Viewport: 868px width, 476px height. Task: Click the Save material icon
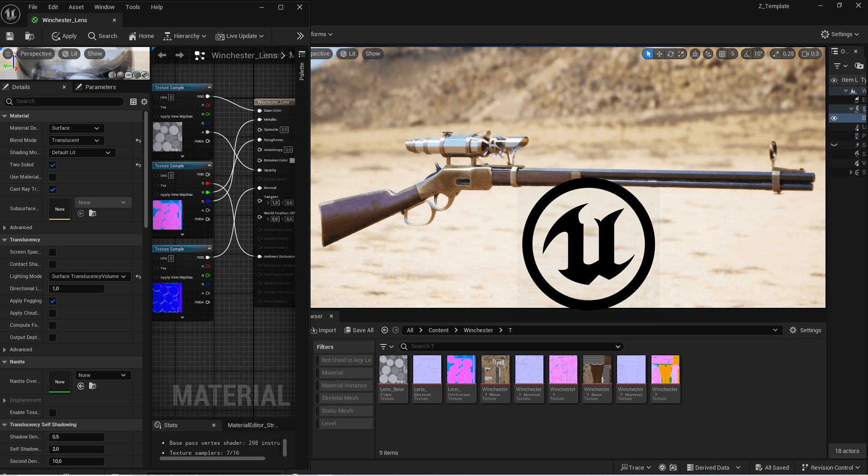pyautogui.click(x=10, y=36)
